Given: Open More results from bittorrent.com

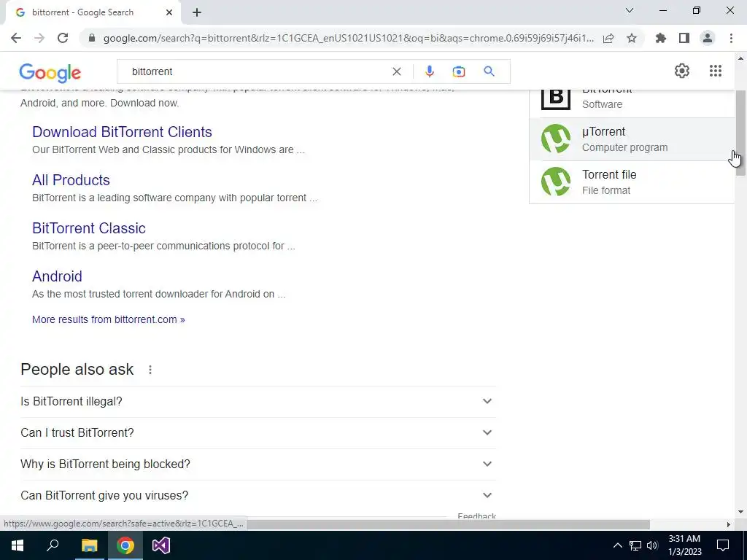Looking at the screenshot, I should coord(108,319).
